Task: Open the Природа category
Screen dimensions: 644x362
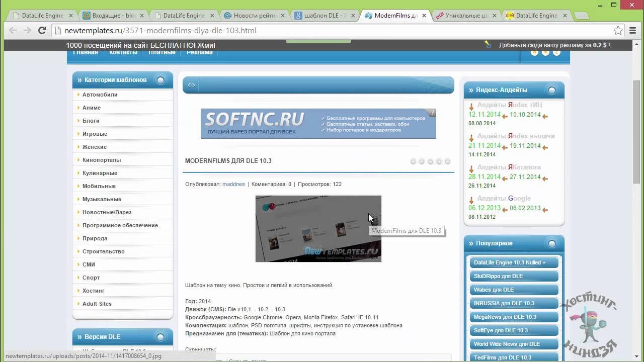Action: 95,238
